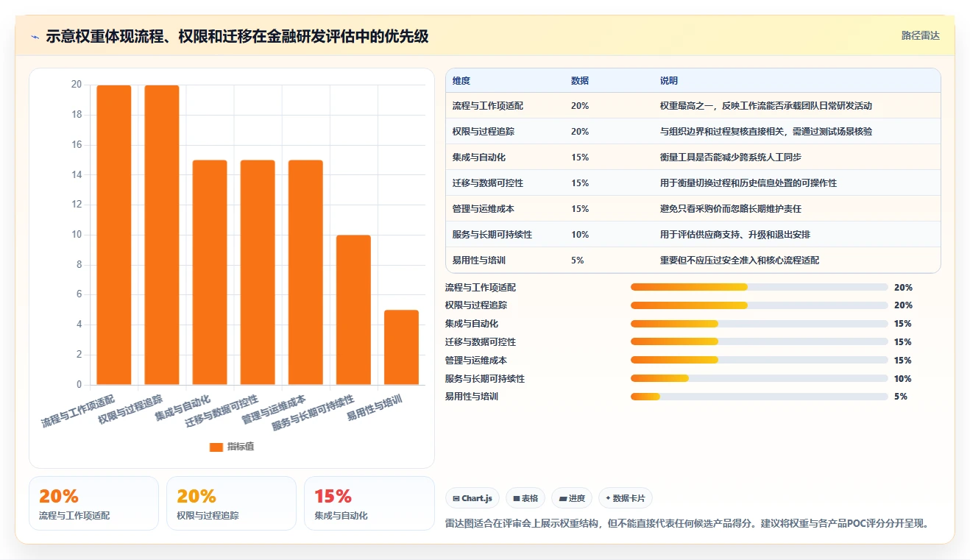Click description 重要但不应压过安全准入和核心流程适配
Viewport: 970px width, 560px height.
[x=740, y=260]
